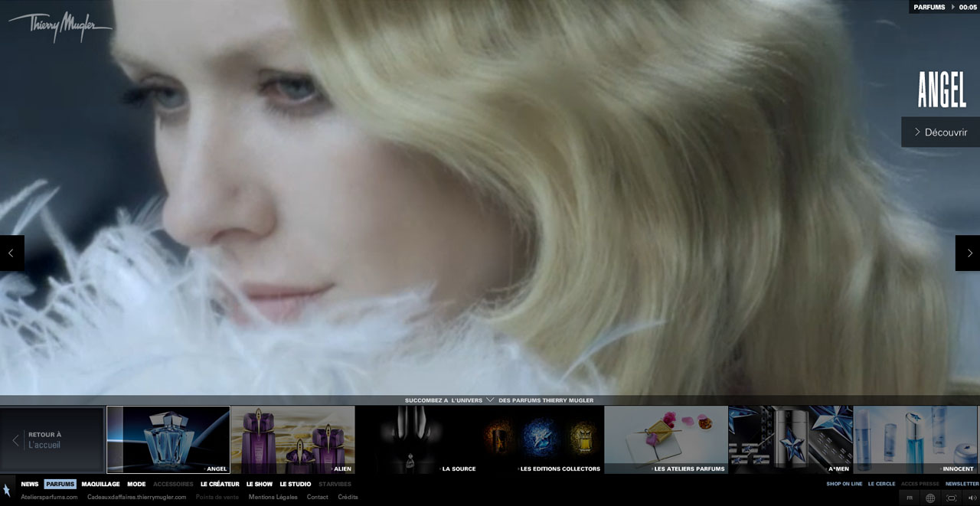
Task: Click the left arrow to previous slide
Action: pyautogui.click(x=11, y=253)
